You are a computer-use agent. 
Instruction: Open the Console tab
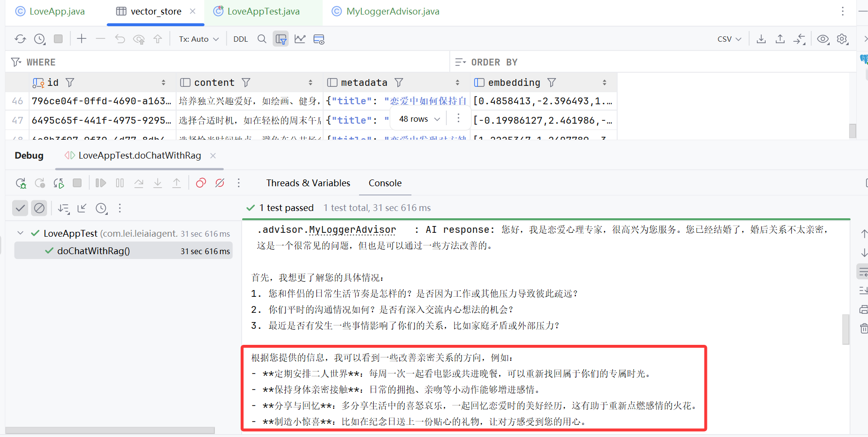(385, 183)
